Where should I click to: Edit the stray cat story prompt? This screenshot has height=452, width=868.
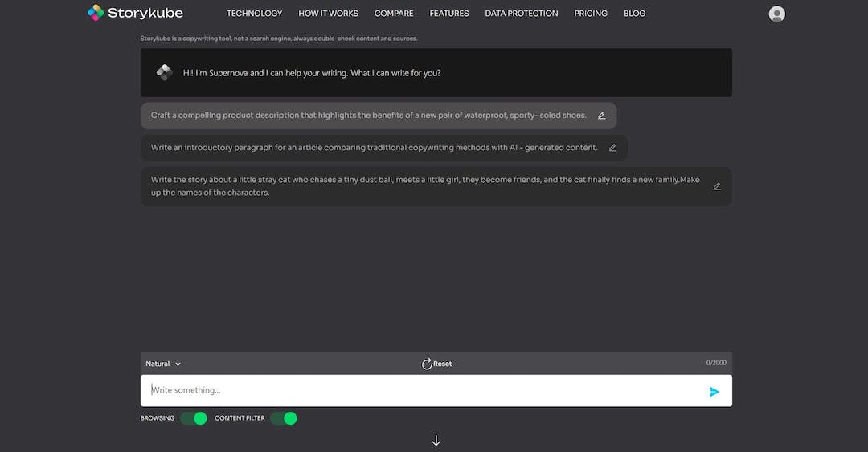coord(717,186)
